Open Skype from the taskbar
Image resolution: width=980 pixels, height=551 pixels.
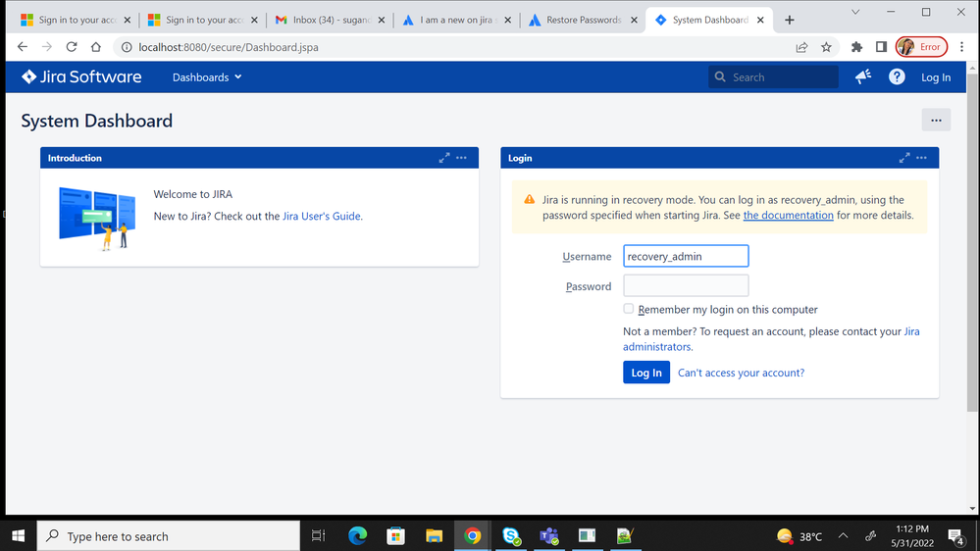coord(511,535)
